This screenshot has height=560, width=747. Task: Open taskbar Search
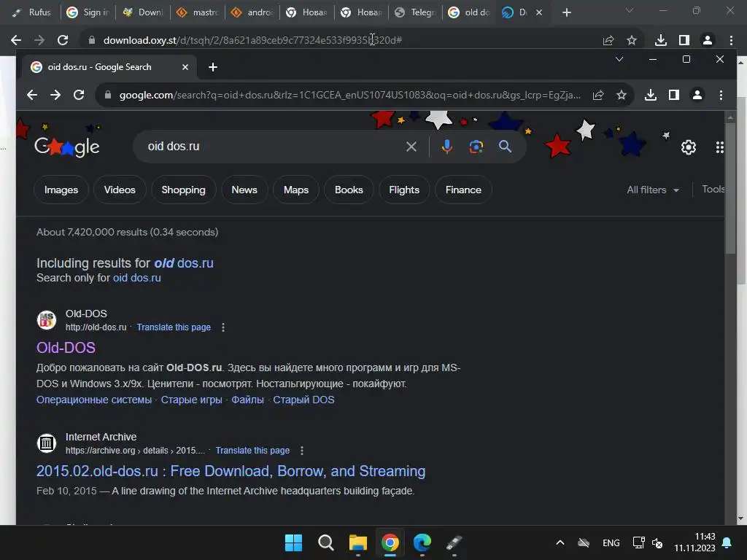[x=326, y=542]
